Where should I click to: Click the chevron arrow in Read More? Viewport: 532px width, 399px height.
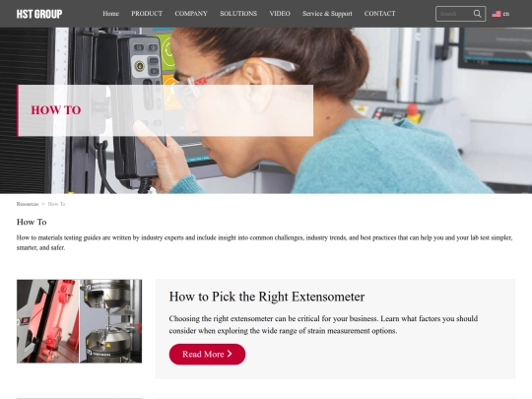(230, 354)
